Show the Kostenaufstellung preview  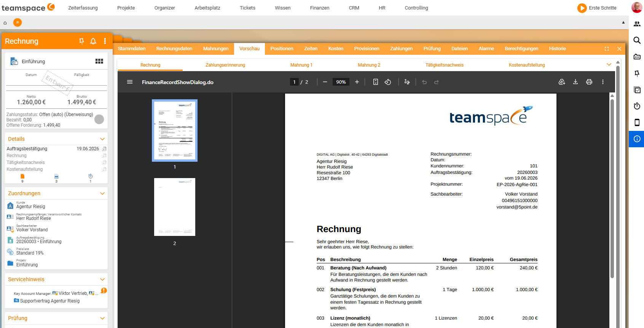pyautogui.click(x=527, y=65)
